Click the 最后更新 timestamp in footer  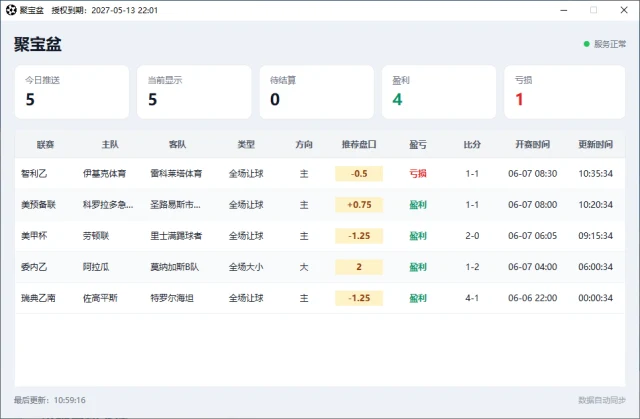[x=50, y=400]
